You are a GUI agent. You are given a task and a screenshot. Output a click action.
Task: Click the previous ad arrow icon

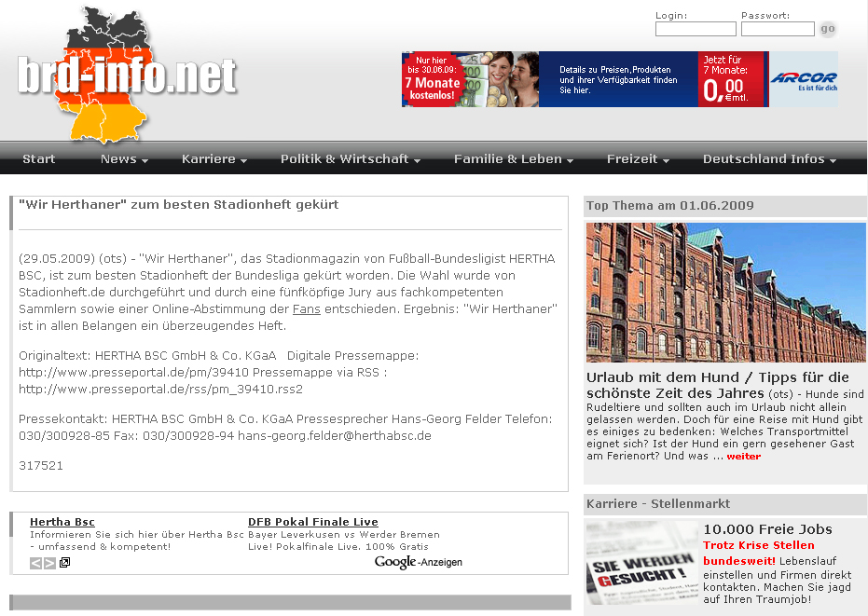tap(36, 563)
